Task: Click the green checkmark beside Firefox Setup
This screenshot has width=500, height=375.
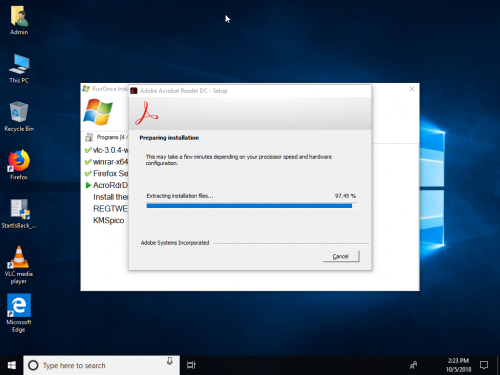Action: click(x=88, y=173)
